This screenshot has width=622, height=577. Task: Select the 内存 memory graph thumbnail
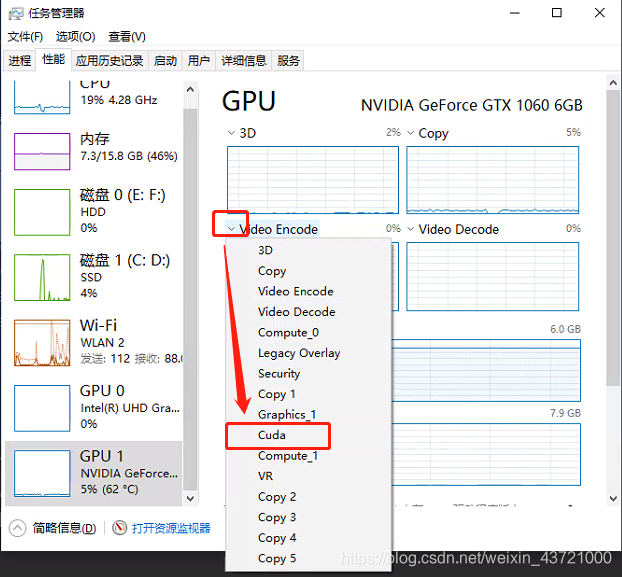tap(42, 151)
